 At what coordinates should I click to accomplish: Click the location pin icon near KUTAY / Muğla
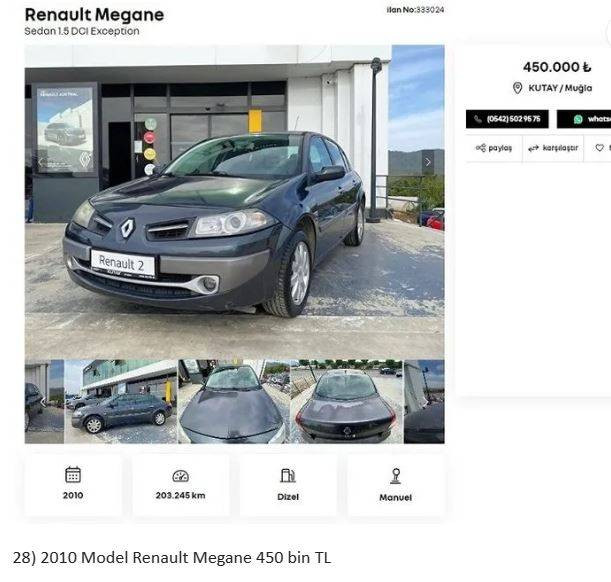517,88
